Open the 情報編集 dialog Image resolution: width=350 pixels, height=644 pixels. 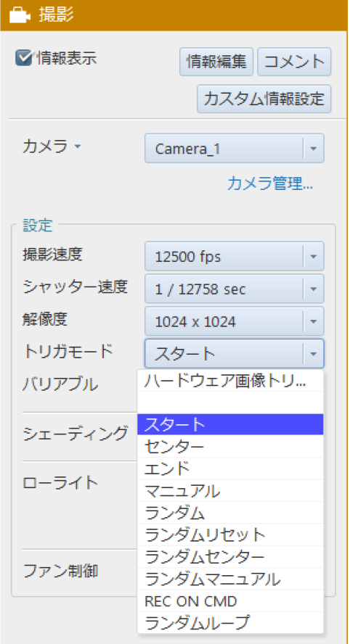click(x=216, y=62)
